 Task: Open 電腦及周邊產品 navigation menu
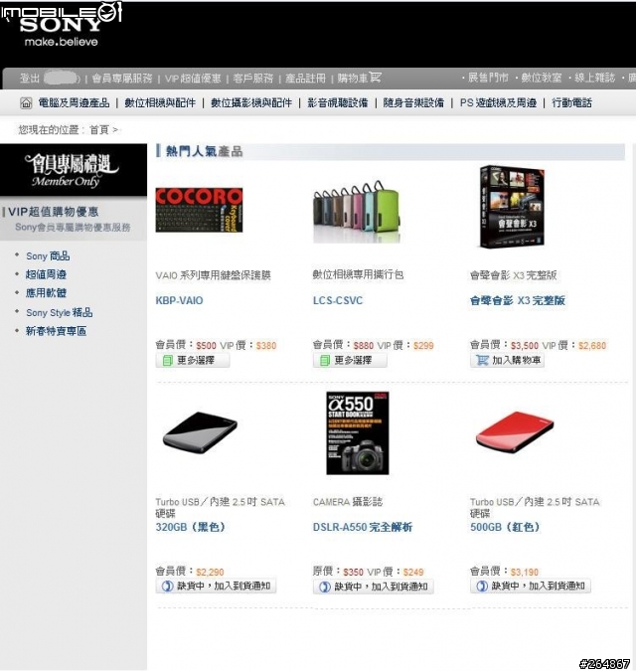pos(74,103)
